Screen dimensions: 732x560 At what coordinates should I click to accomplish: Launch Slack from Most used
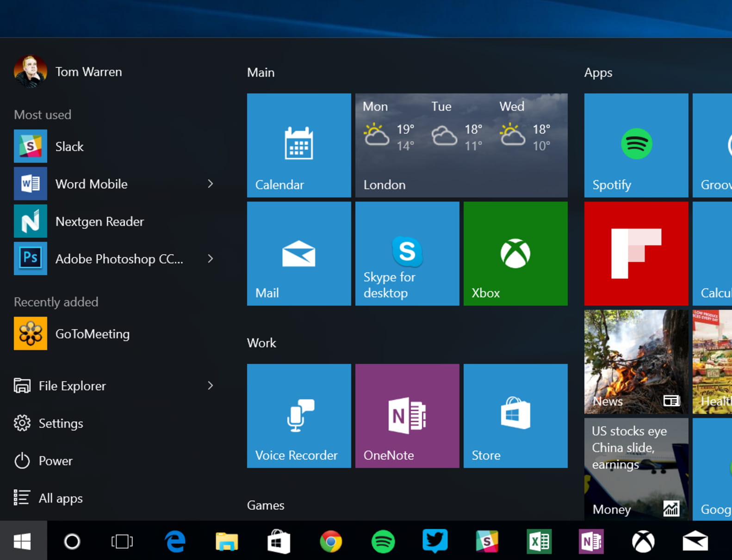(116, 146)
